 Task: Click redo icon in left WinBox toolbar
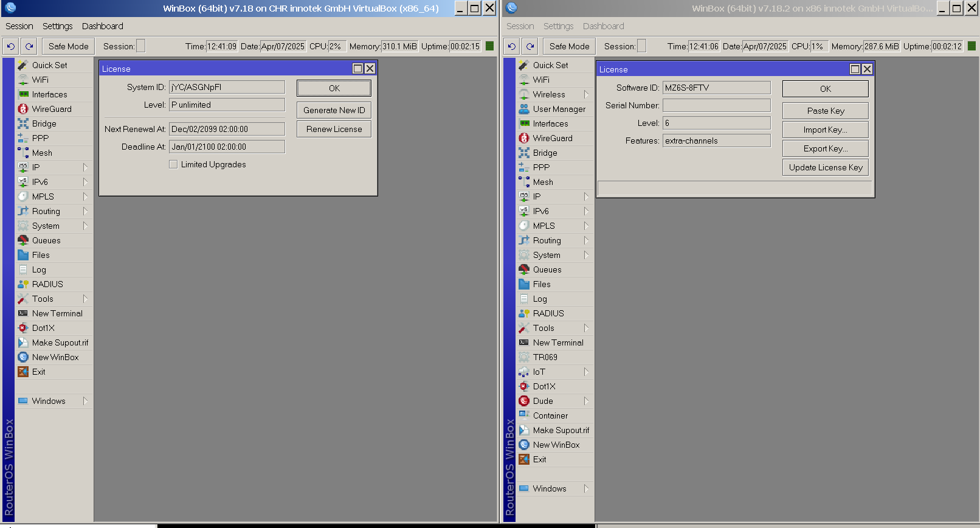tap(29, 46)
